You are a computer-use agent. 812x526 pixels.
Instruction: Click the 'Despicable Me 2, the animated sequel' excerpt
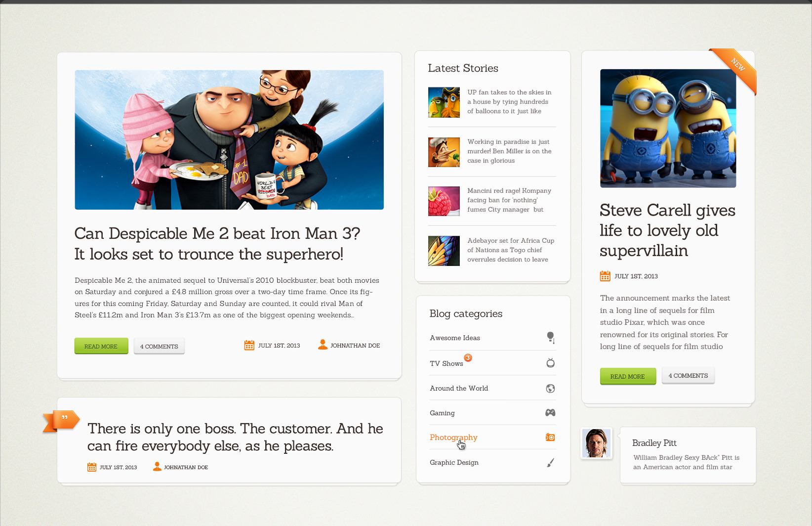227,298
